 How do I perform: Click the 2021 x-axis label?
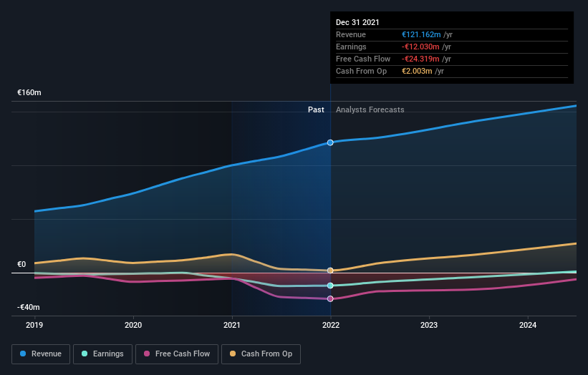coord(232,325)
